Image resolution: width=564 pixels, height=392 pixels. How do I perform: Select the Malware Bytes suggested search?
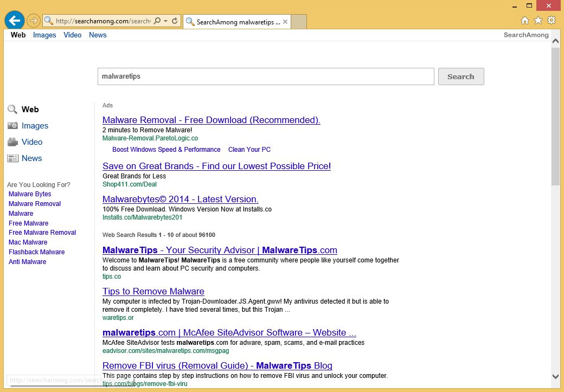[x=30, y=194]
